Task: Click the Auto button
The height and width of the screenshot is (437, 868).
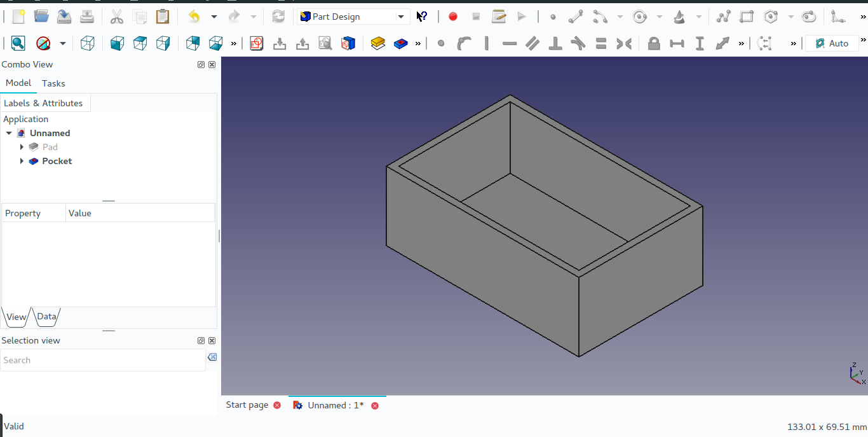Action: 832,43
